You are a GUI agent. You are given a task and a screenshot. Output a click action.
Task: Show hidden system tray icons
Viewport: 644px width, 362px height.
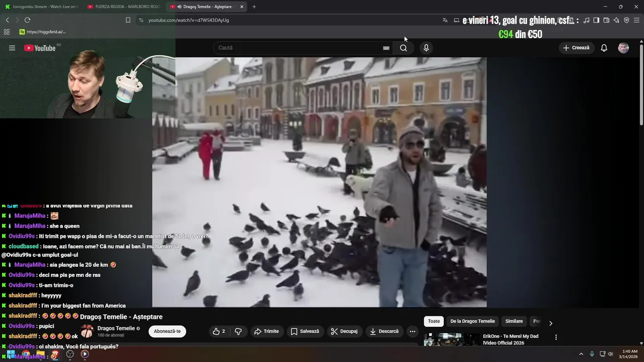pos(581,354)
